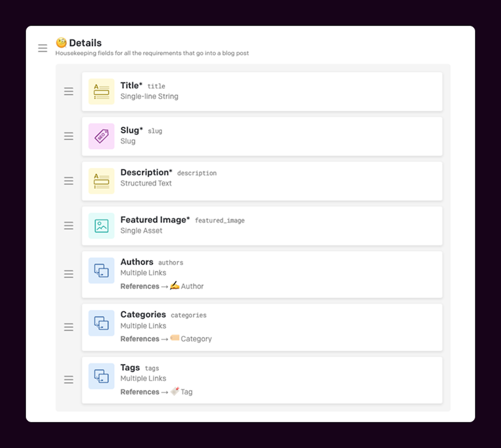The height and width of the screenshot is (448, 501).
Task: Click the Description structured text icon
Action: [x=101, y=181]
